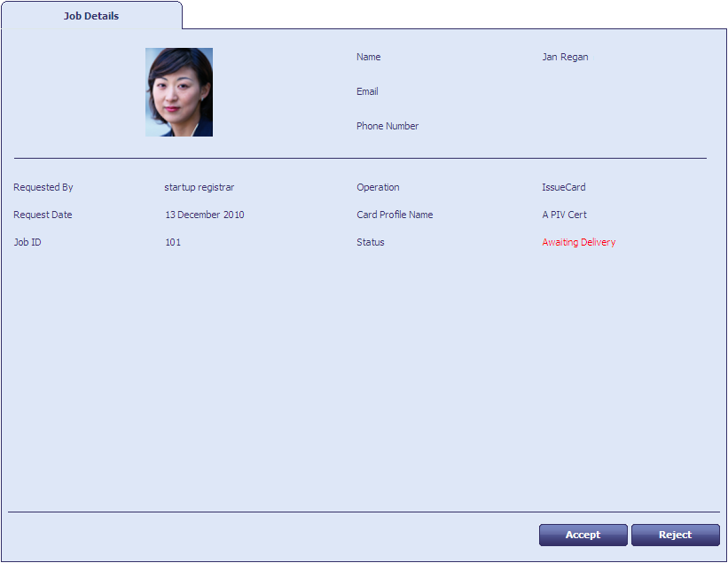
Task: Click the Status label
Action: click(x=371, y=242)
